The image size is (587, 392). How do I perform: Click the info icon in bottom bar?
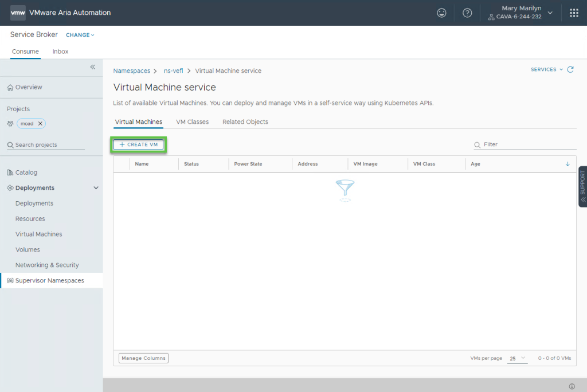[x=572, y=386]
